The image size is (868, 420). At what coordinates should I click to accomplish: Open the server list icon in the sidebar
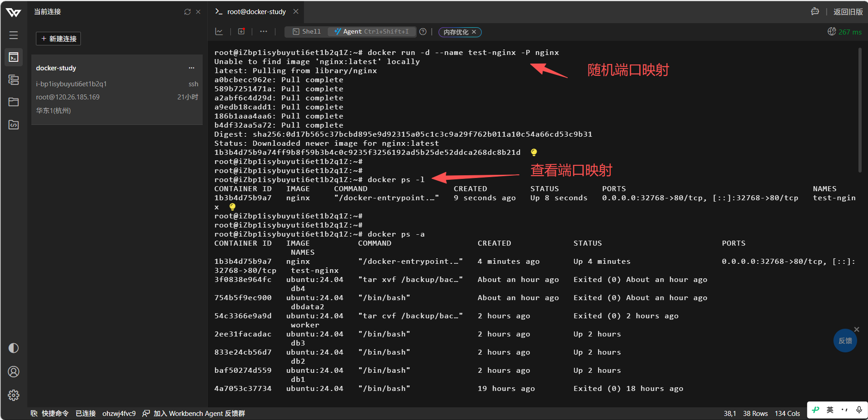[14, 80]
